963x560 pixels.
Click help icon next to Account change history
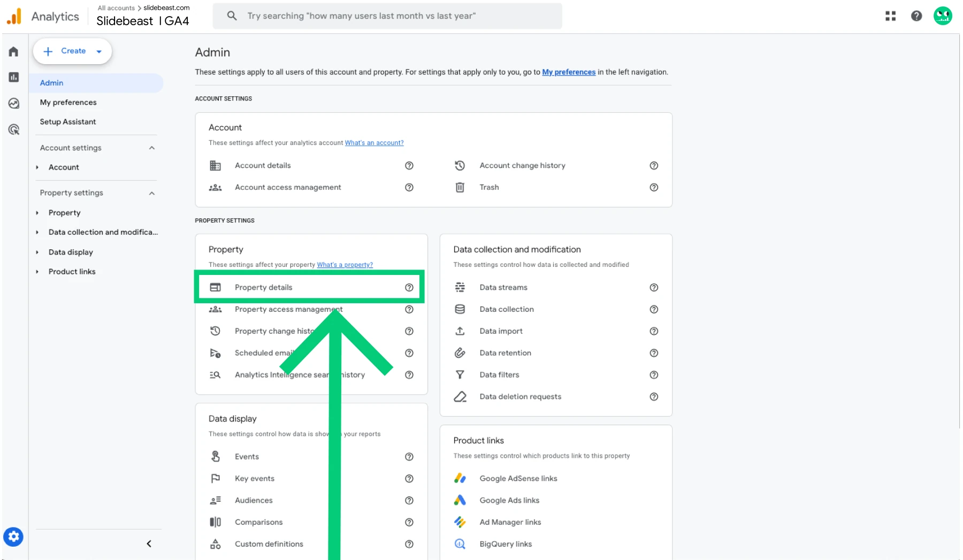coord(654,166)
